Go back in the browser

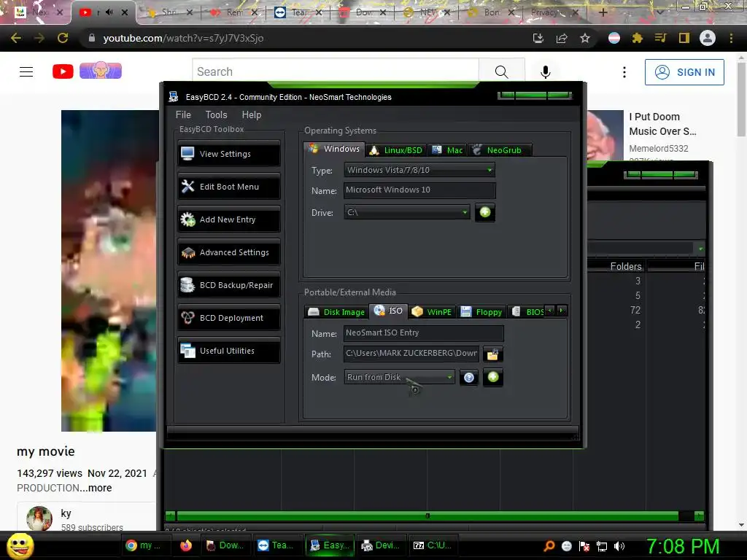coord(16,38)
